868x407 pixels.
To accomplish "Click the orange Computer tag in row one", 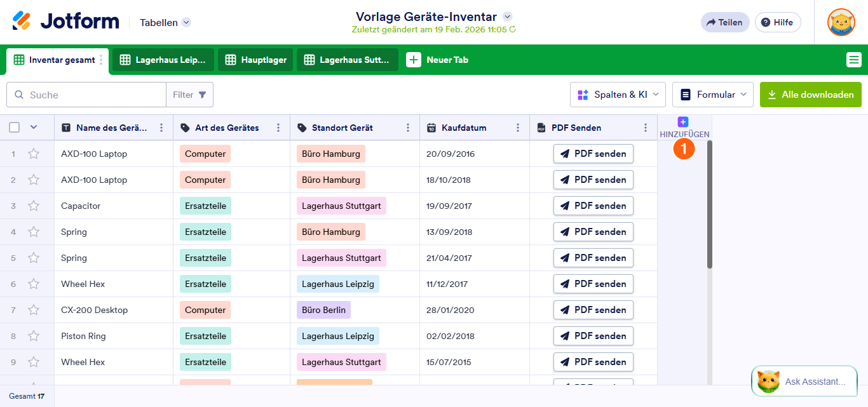I will click(205, 153).
